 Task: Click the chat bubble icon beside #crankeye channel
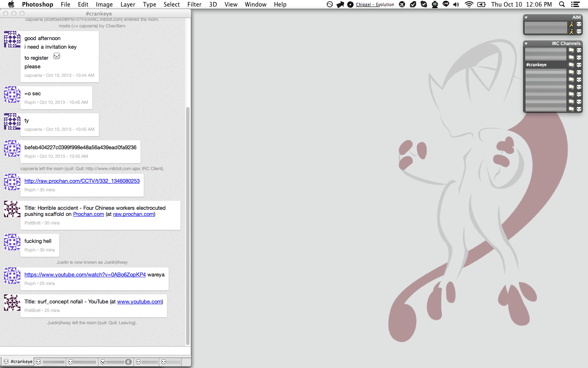[571, 65]
